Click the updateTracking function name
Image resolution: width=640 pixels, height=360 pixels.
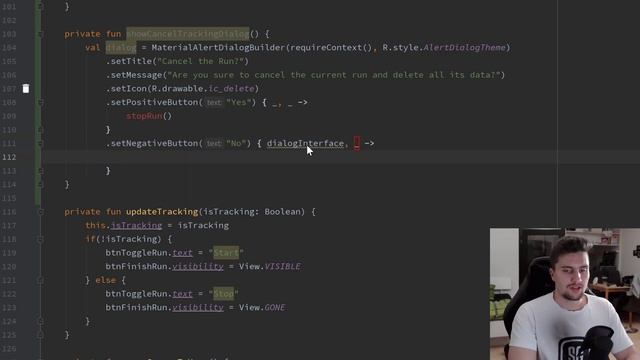(x=162, y=212)
